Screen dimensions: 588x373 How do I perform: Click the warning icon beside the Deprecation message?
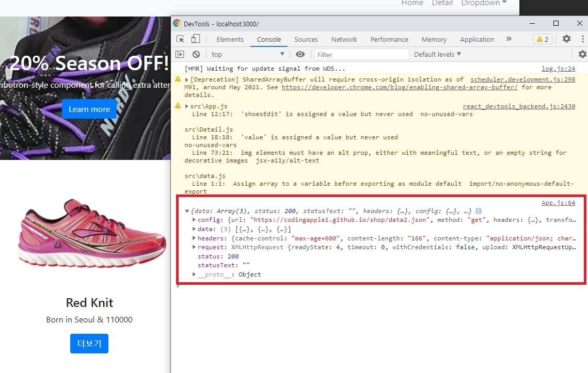178,79
